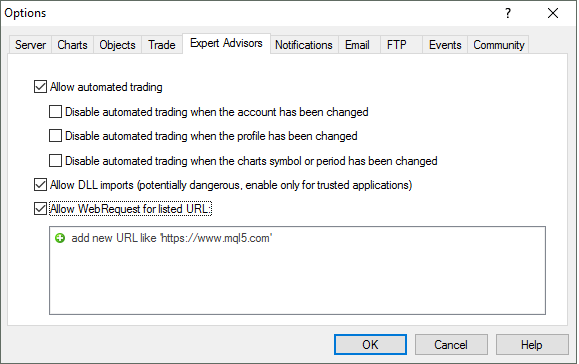
Task: Switch to the Server tab
Action: point(30,45)
